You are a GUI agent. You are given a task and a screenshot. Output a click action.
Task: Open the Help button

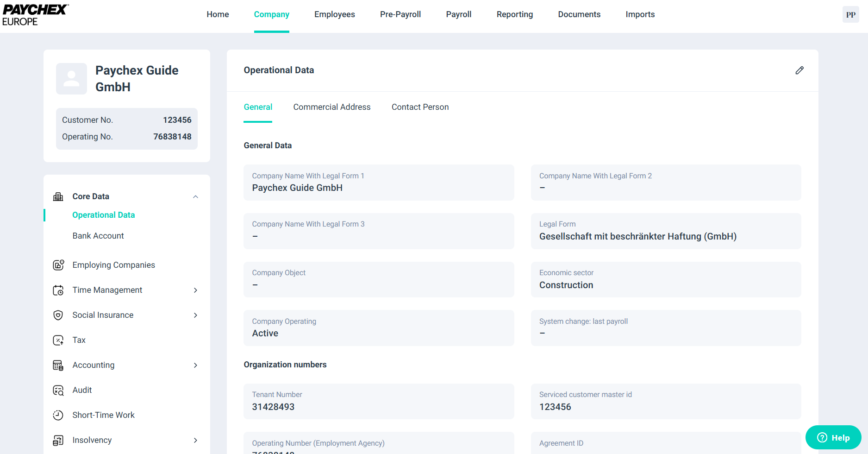833,438
